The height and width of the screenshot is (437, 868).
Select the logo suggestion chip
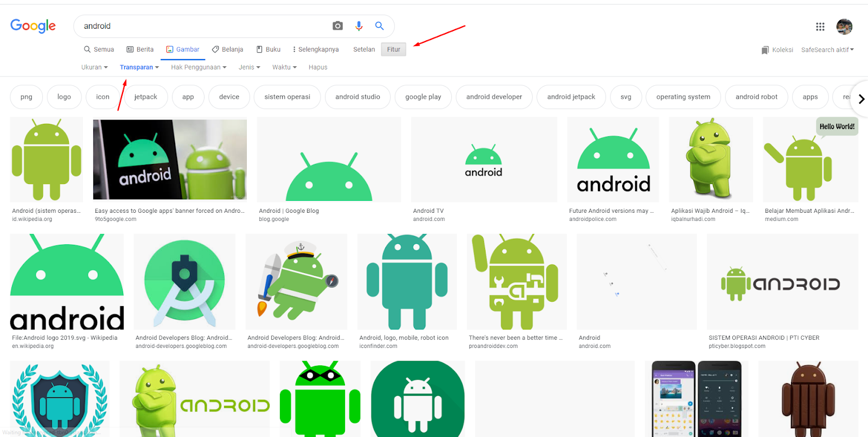point(64,97)
